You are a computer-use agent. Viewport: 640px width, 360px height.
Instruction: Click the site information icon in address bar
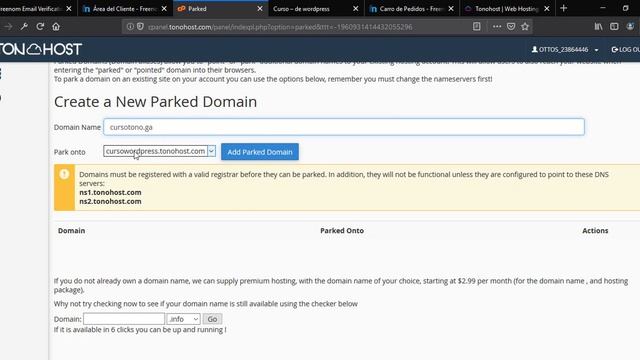(x=130, y=27)
